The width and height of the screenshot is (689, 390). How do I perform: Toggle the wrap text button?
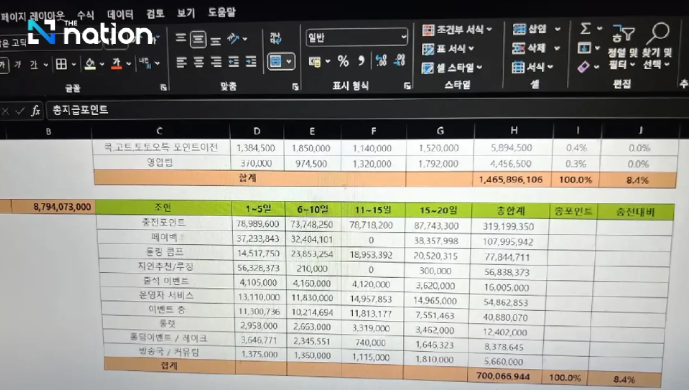(276, 38)
